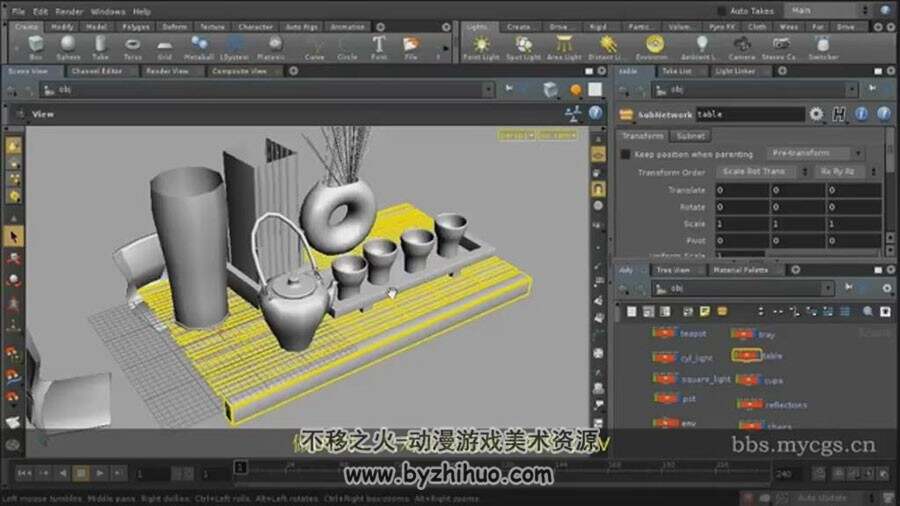Open the network editor obj path dropdown
900x506 pixels.
(x=827, y=288)
